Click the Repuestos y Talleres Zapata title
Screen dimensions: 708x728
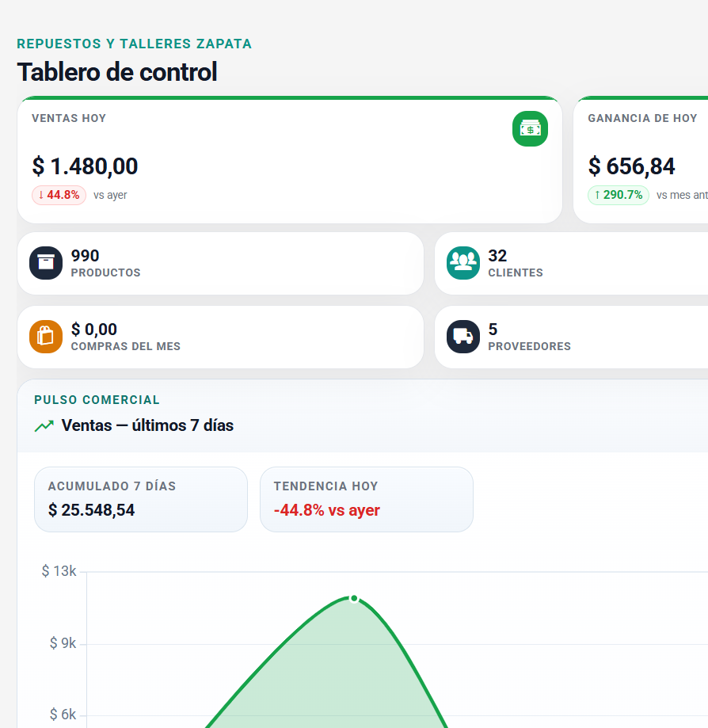[x=134, y=44]
